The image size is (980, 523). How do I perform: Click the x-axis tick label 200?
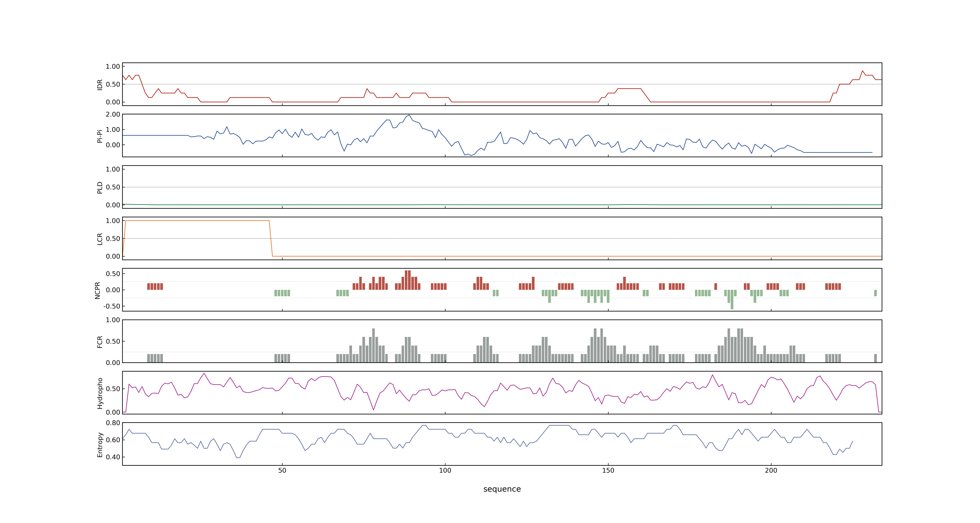[771, 470]
